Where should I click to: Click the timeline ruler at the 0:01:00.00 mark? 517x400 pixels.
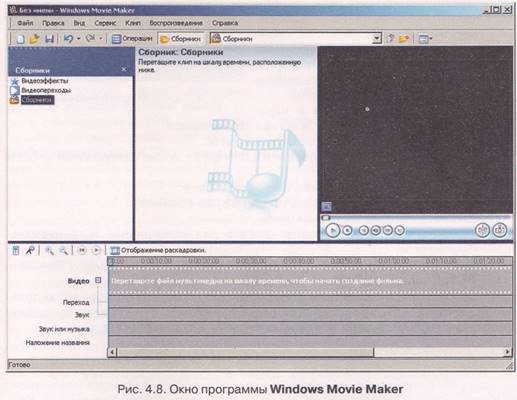point(393,261)
